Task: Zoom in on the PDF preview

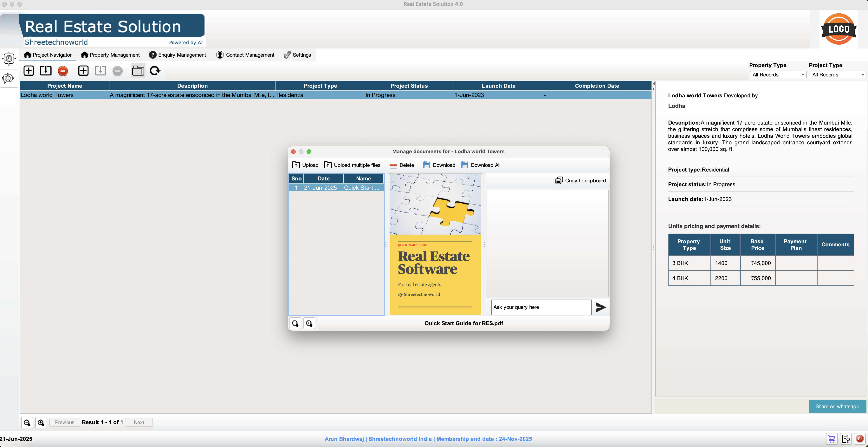Action: [x=309, y=323]
